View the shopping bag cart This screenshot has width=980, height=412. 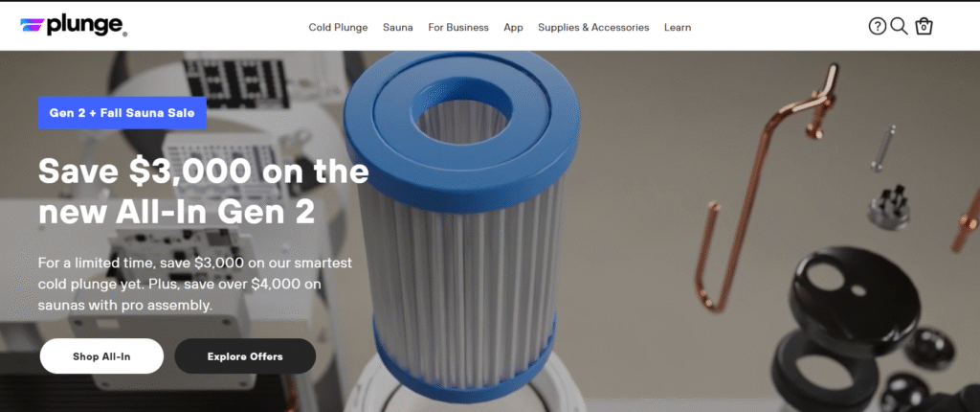pyautogui.click(x=924, y=26)
